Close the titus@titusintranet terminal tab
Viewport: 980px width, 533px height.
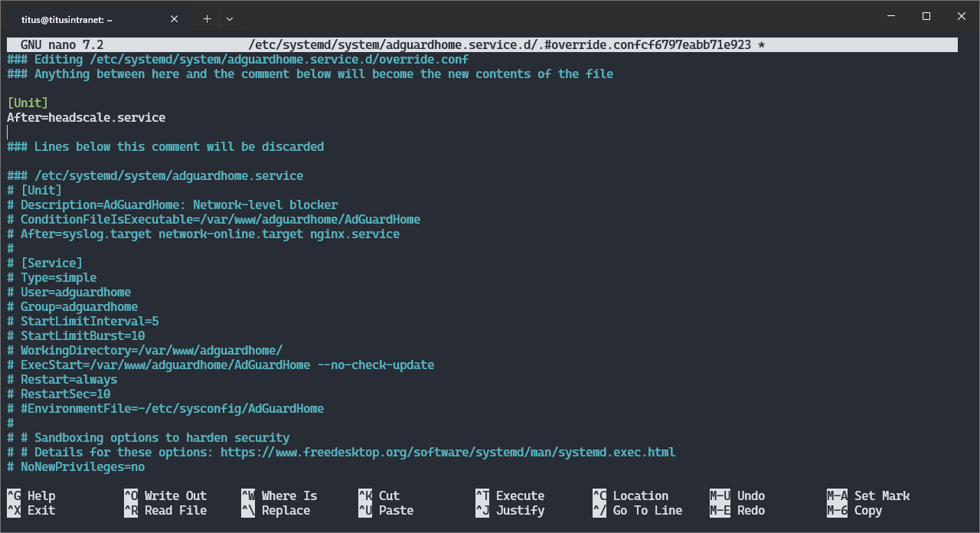tap(175, 18)
